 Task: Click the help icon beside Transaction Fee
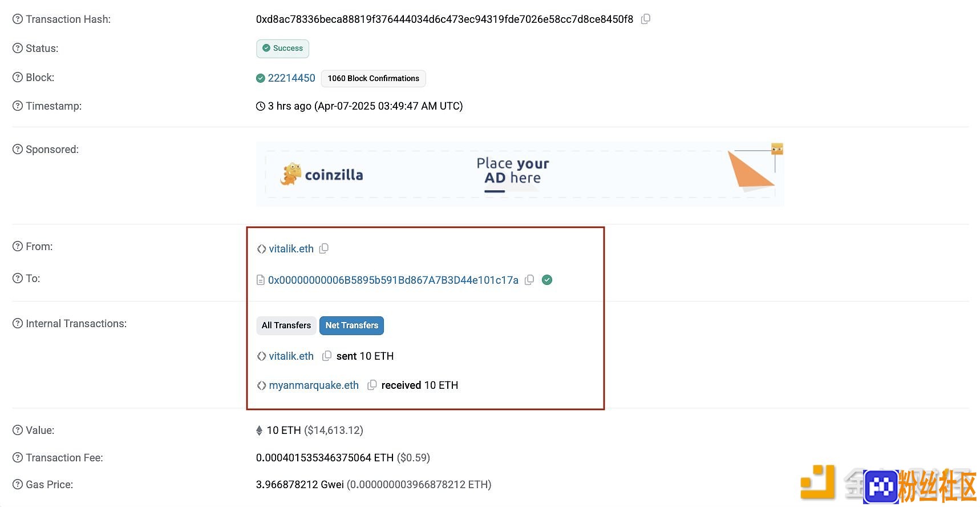[18, 457]
